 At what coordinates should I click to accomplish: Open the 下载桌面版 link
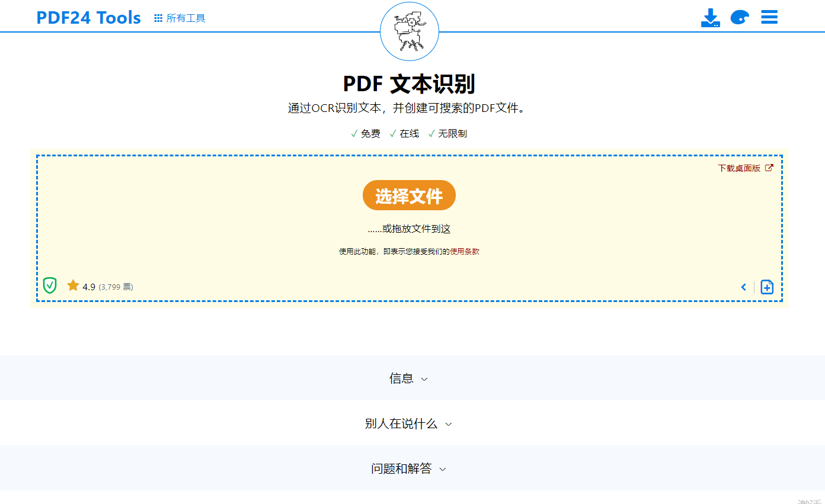746,168
